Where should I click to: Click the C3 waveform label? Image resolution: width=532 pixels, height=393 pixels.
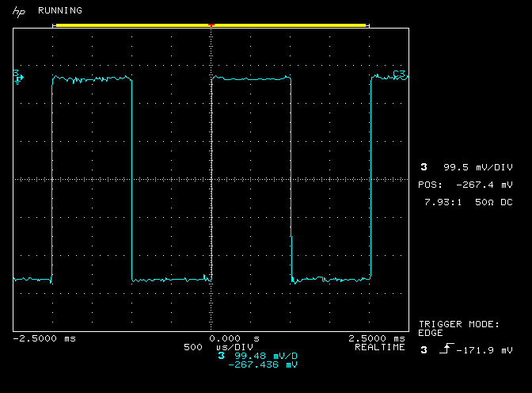tap(399, 74)
